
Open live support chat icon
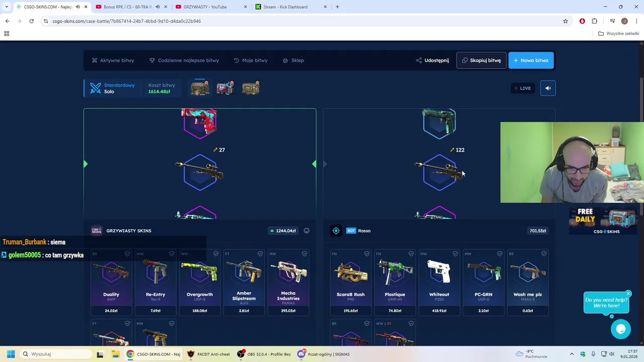click(x=621, y=329)
